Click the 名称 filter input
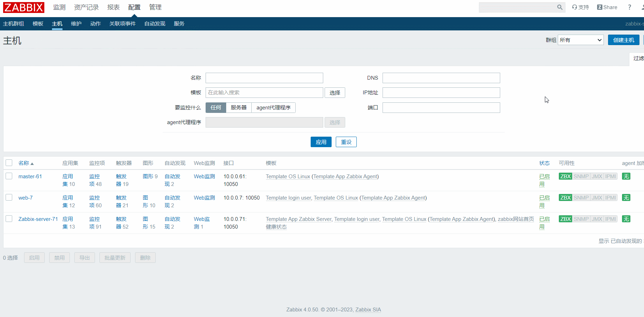644x317 pixels. [264, 78]
